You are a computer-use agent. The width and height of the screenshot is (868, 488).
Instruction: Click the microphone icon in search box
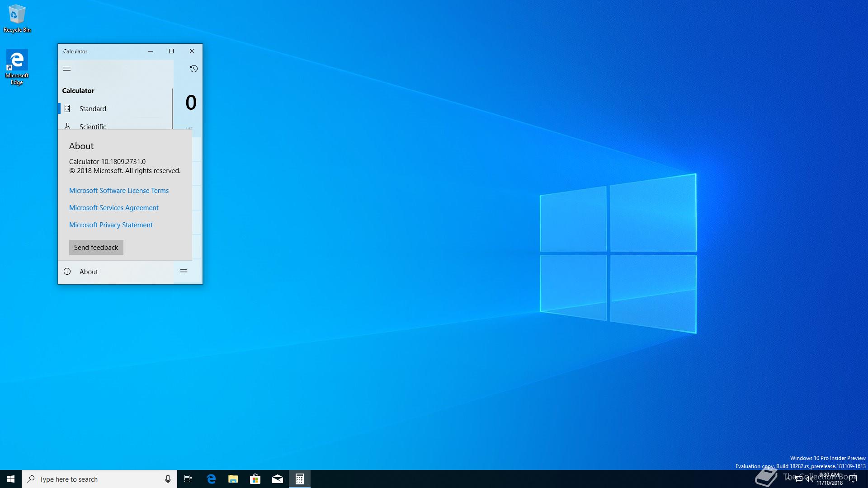[168, 479]
